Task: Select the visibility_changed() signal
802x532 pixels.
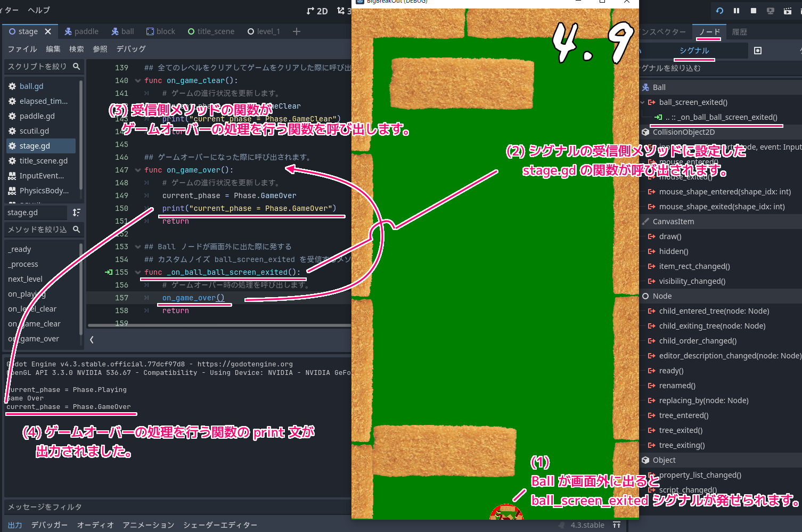Action: [x=692, y=281]
